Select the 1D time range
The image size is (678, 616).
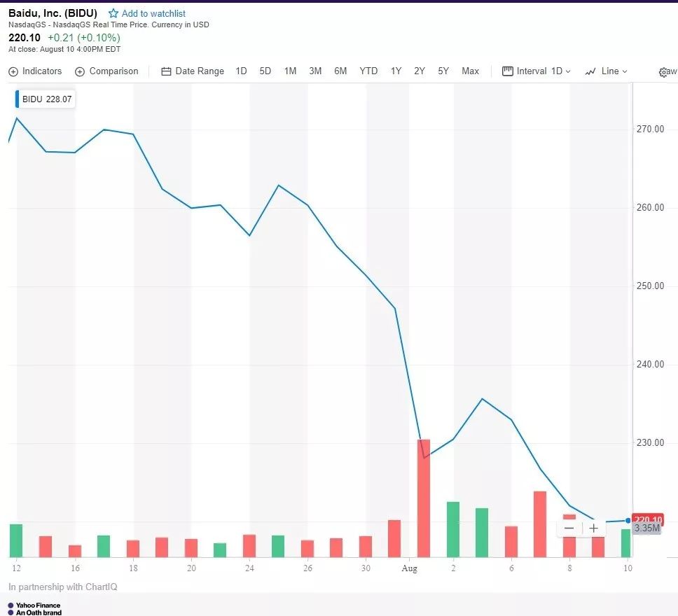[x=241, y=71]
